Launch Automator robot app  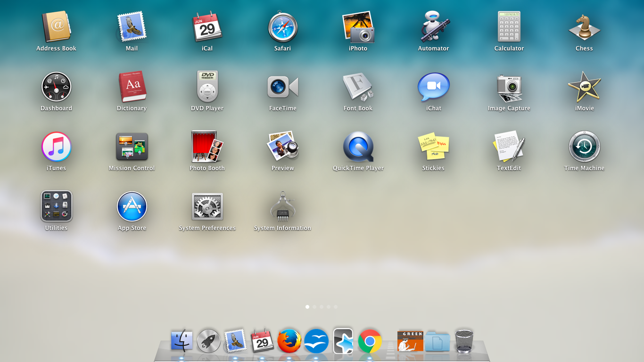pos(433,27)
